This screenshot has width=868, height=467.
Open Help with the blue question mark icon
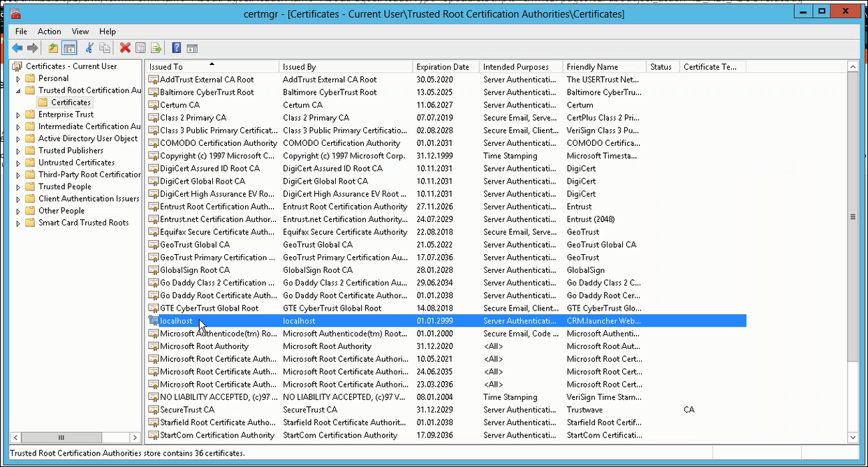tap(177, 48)
